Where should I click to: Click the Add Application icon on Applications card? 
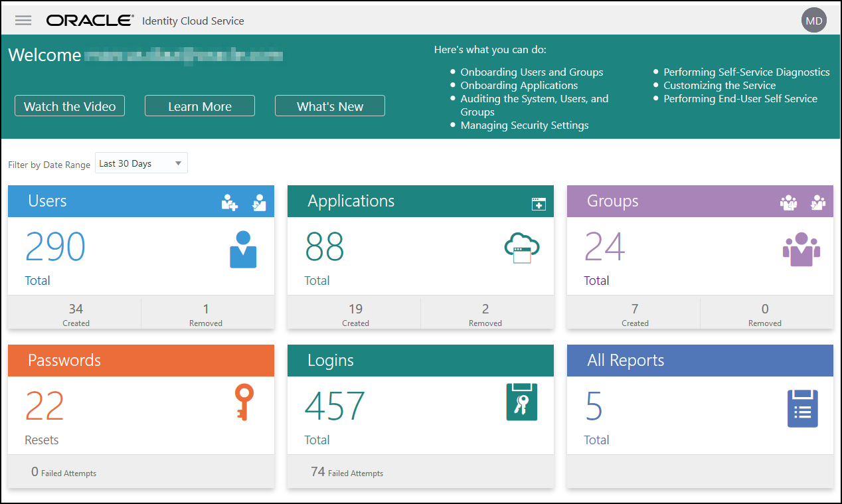(x=538, y=202)
